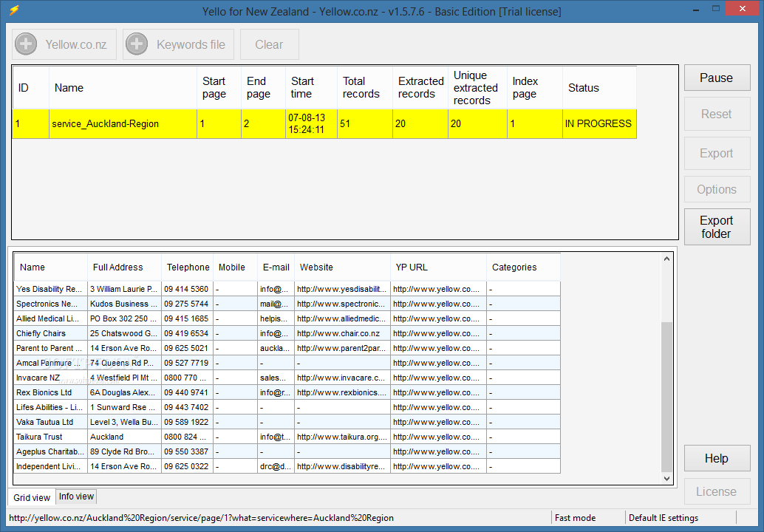Select the Rex Bionics Ltd row
The width and height of the screenshot is (764, 532).
[287, 392]
